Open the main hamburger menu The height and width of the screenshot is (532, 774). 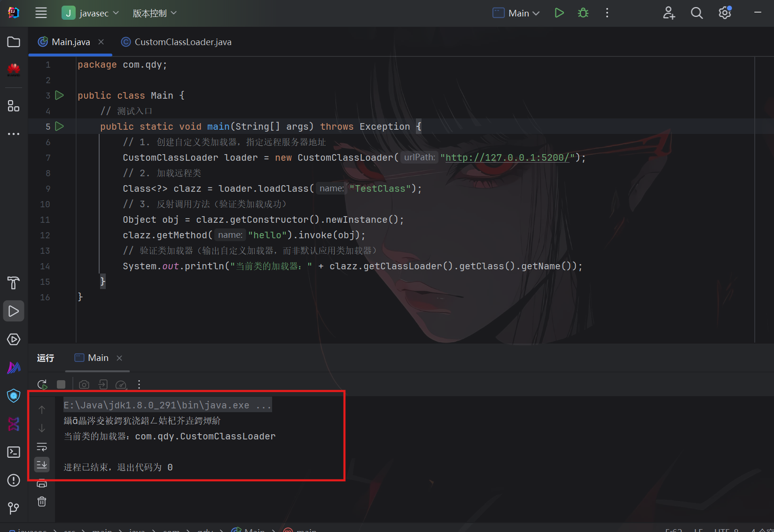coord(41,13)
